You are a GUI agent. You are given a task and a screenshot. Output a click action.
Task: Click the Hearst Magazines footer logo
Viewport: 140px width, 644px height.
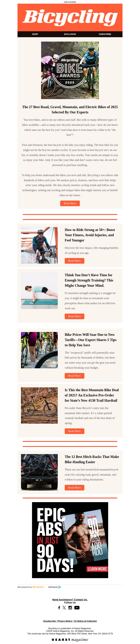(x=70, y=639)
